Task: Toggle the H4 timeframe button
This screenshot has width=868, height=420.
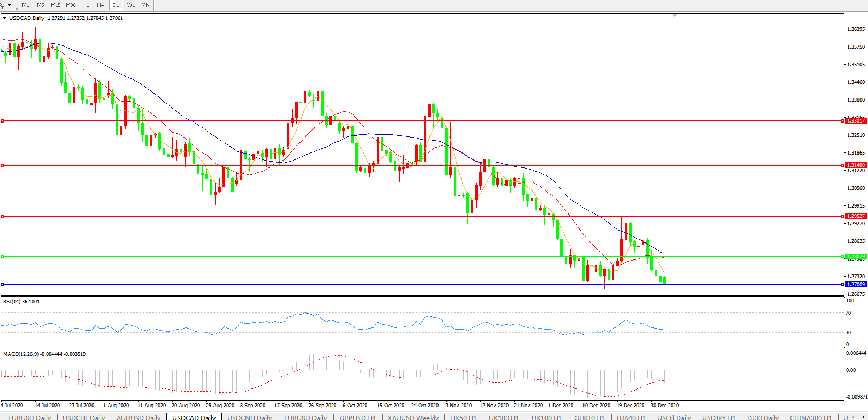Action: pyautogui.click(x=101, y=5)
